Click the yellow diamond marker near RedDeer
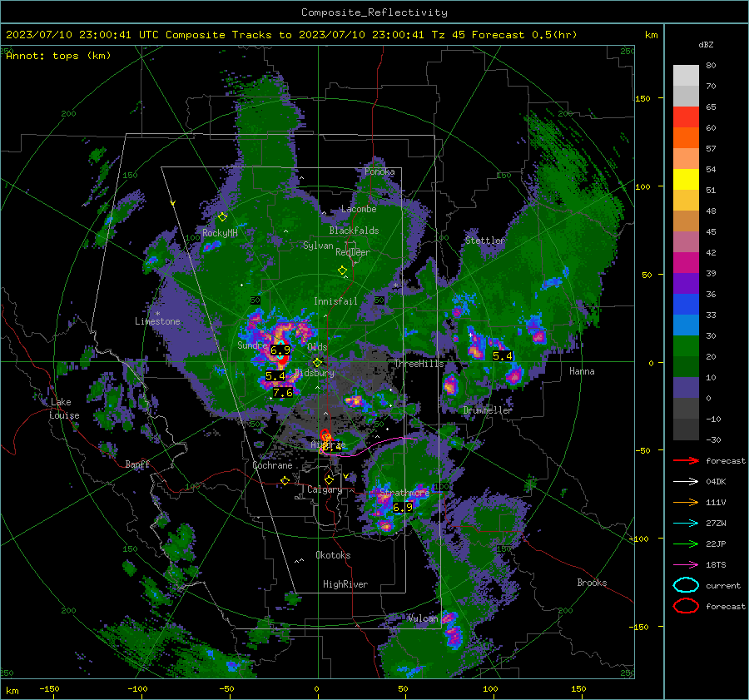Image resolution: width=749 pixels, height=700 pixels. pos(342,271)
